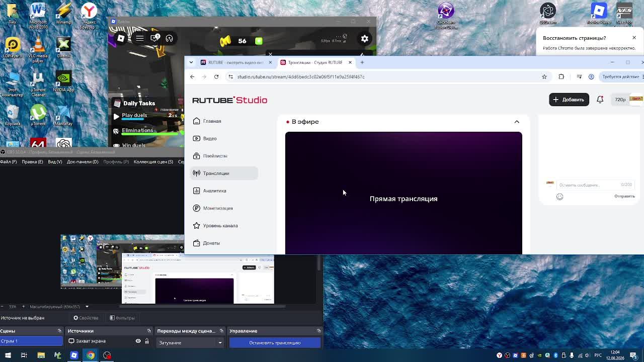Open OBS Док-панели menu
The height and width of the screenshot is (362, 644).
pyautogui.click(x=83, y=162)
